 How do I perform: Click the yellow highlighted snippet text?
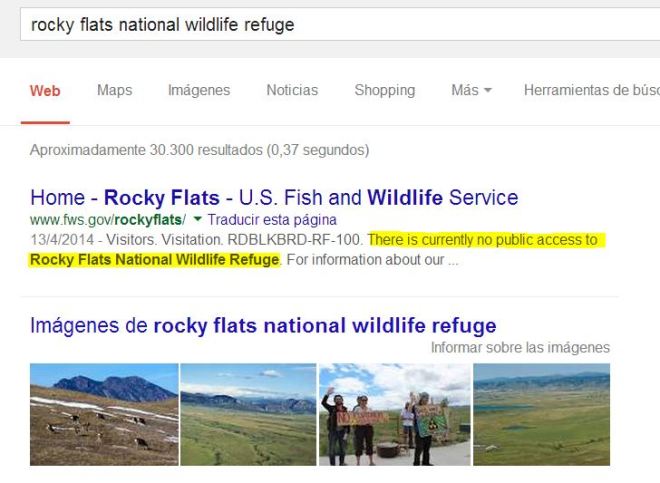(483, 240)
